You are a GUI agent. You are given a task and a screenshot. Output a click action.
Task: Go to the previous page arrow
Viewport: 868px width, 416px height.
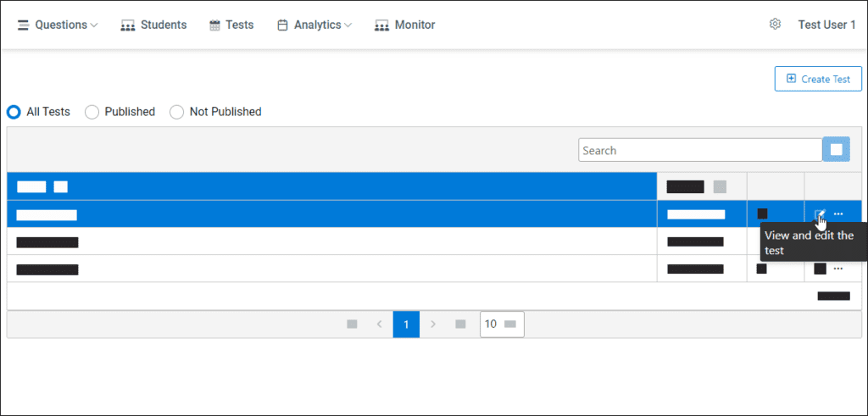[x=379, y=324]
